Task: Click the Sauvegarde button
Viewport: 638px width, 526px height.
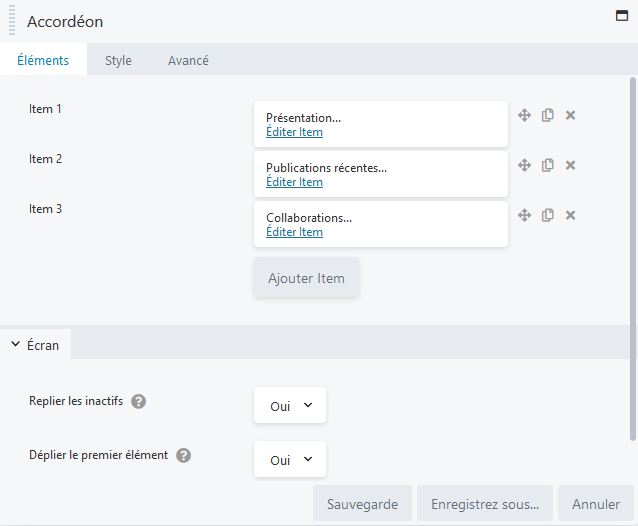Action: tap(363, 504)
